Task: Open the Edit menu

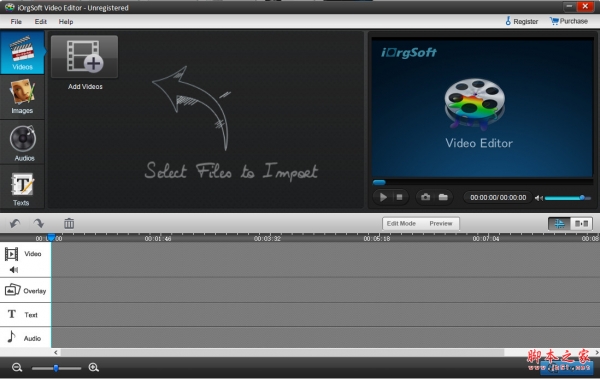Action: [41, 21]
